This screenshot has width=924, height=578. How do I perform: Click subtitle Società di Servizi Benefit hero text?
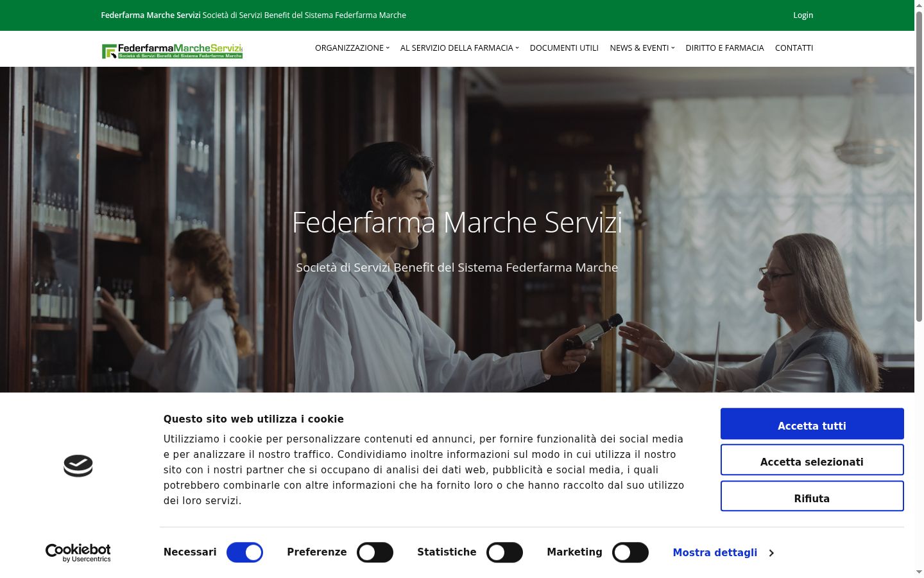click(x=457, y=268)
